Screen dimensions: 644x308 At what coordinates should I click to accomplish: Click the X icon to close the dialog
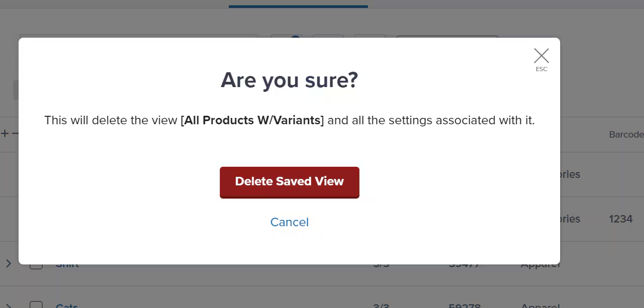tap(541, 55)
